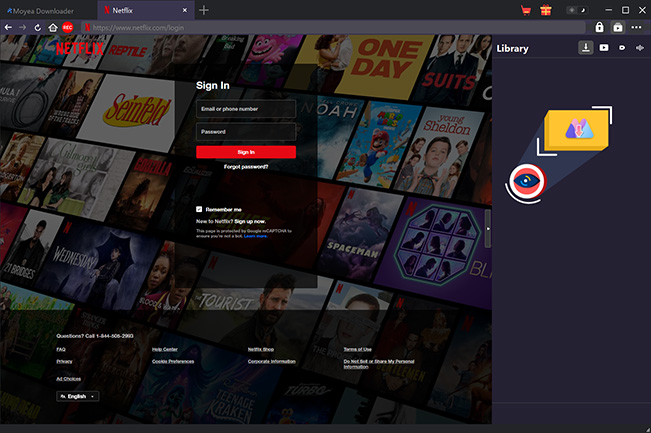
Task: Click the red eye icon in Library
Action: tap(527, 181)
